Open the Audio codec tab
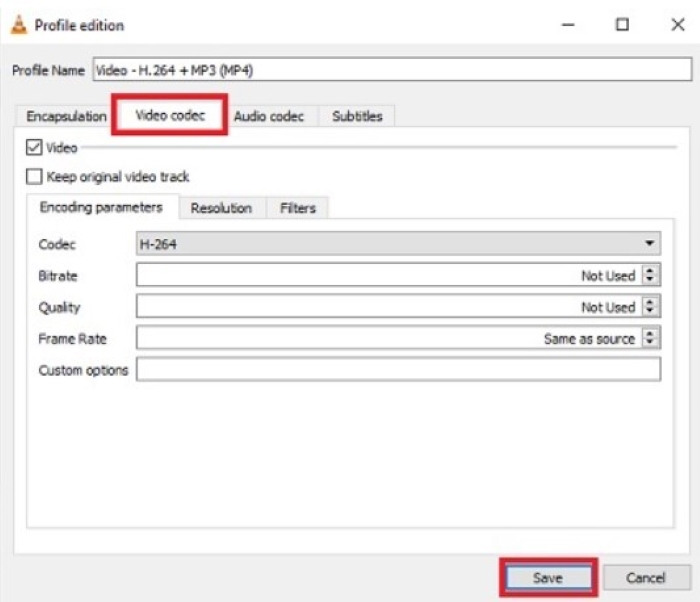Viewport: 700px width, 602px height. tap(268, 116)
